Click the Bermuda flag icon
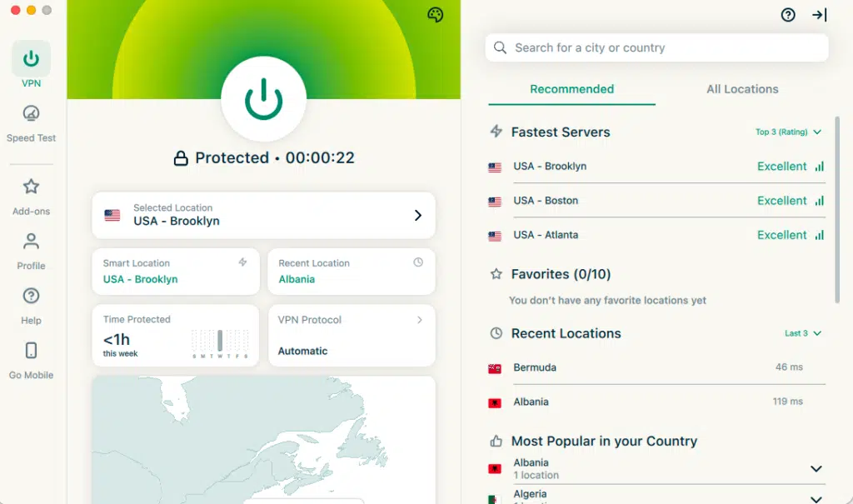853x504 pixels. click(x=495, y=369)
